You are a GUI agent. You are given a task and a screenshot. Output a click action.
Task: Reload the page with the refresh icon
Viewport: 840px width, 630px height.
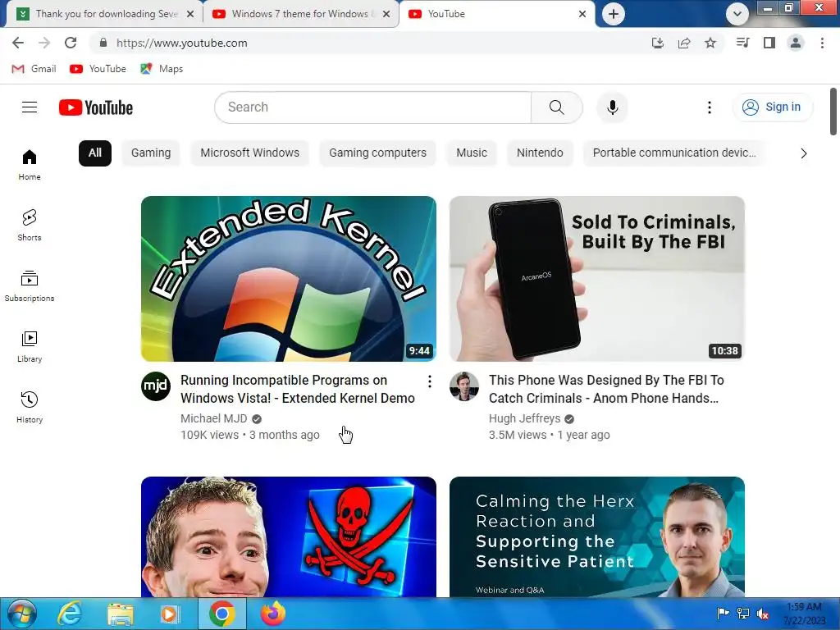click(x=71, y=43)
